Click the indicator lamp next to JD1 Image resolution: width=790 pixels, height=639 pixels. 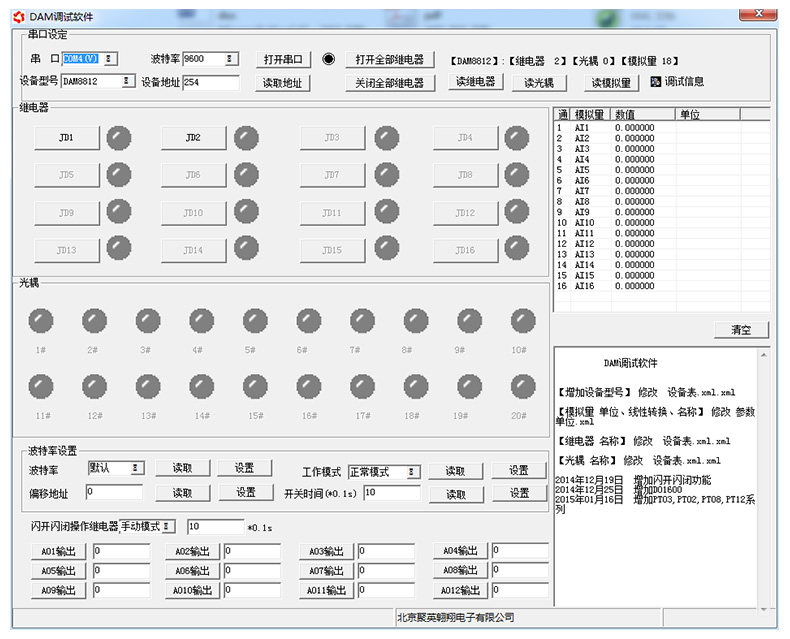119,138
